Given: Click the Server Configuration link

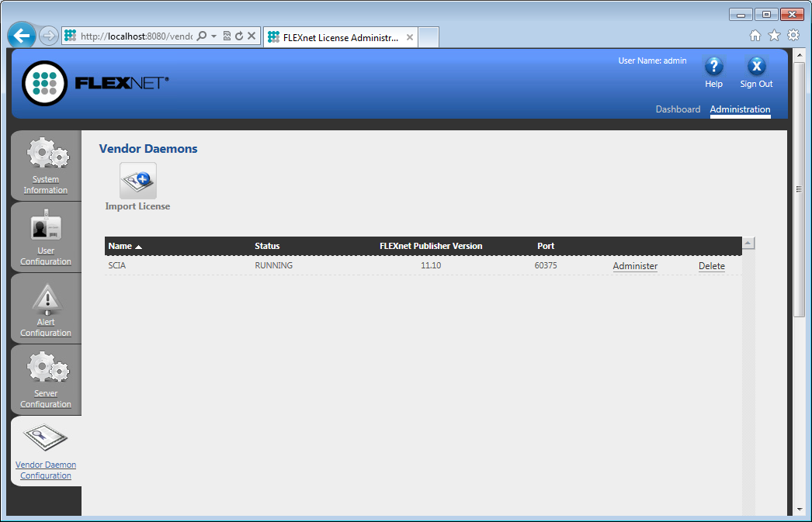Looking at the screenshot, I should tap(46, 399).
